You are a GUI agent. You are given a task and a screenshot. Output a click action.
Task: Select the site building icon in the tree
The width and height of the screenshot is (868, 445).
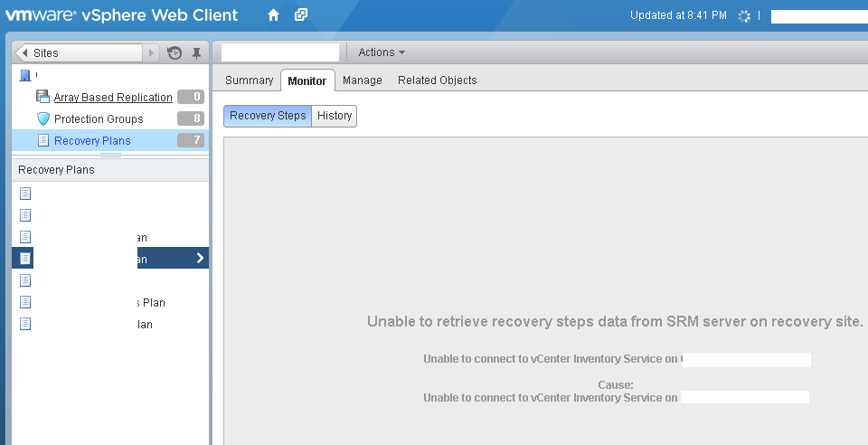[25, 75]
